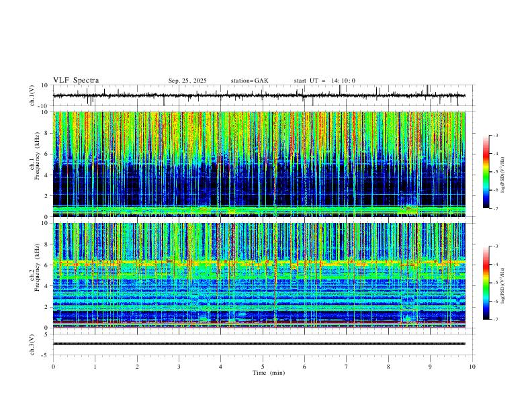The image size is (532, 411).
Task: Click the yellow 6 kHz band in ch.2 spectrogram
Action: (259, 263)
